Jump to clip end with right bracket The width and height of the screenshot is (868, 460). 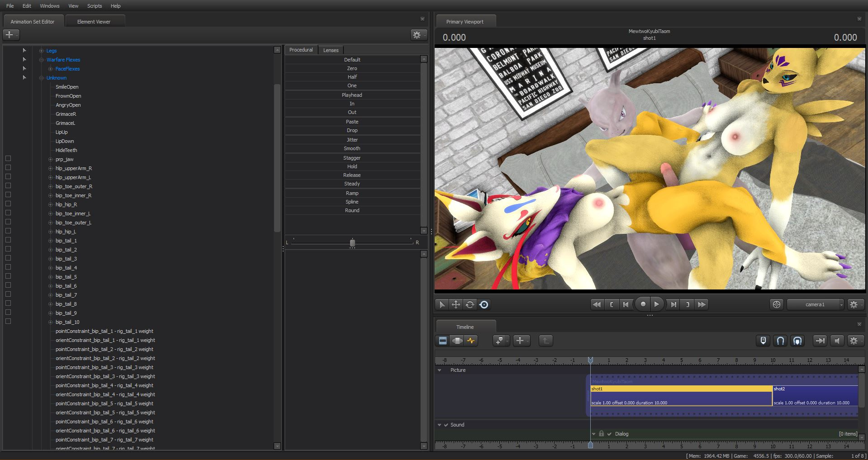click(x=688, y=304)
